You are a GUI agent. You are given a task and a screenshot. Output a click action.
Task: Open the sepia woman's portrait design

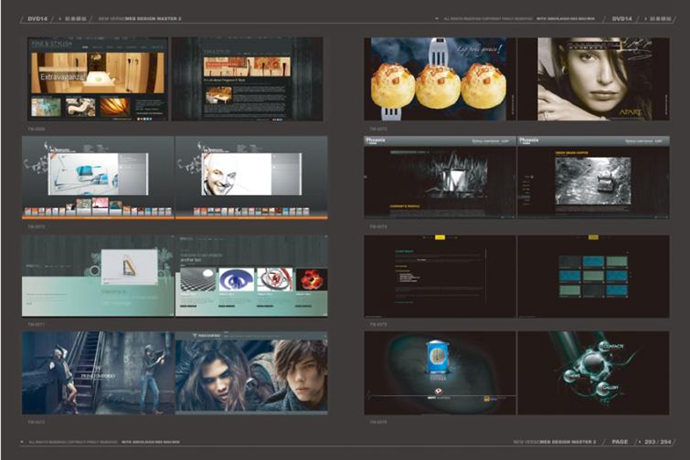(593, 79)
